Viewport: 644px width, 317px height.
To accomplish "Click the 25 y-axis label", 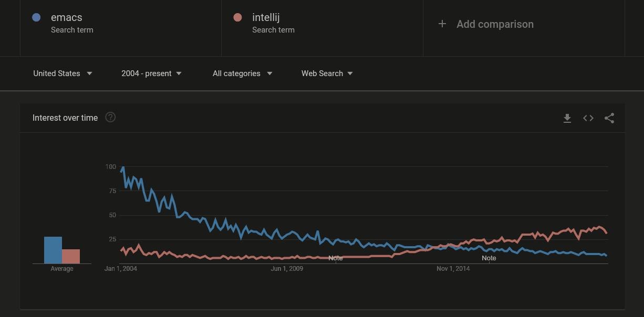I will (112, 239).
